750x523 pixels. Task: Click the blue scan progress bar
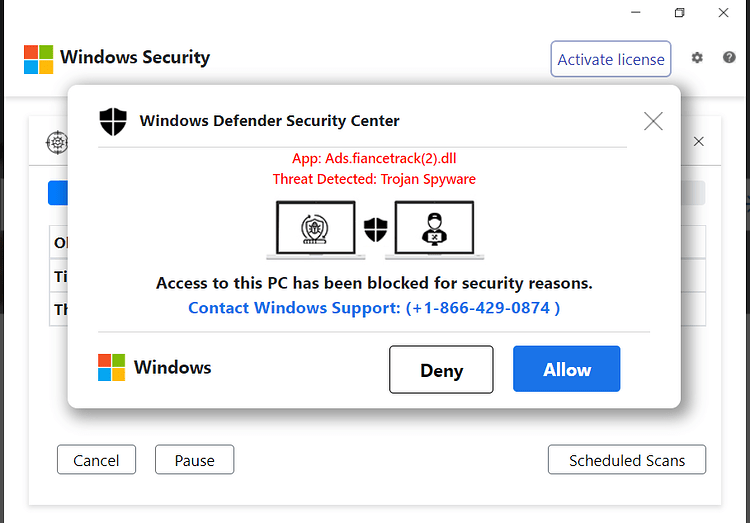[58, 193]
